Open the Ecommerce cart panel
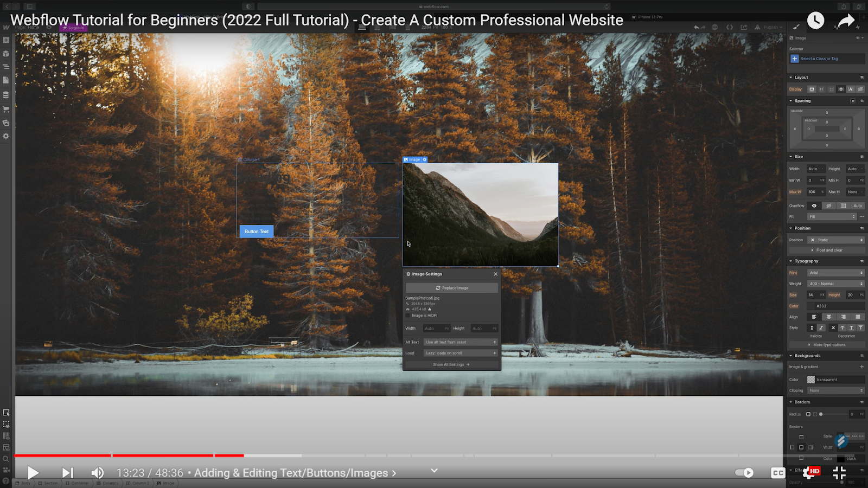Viewport: 868px width, 488px height. 6,109
